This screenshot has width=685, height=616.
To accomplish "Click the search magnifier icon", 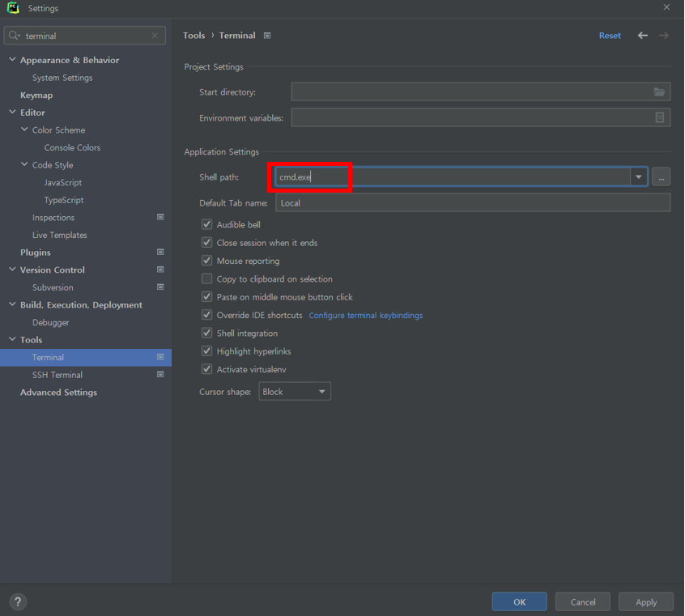I will (x=14, y=36).
